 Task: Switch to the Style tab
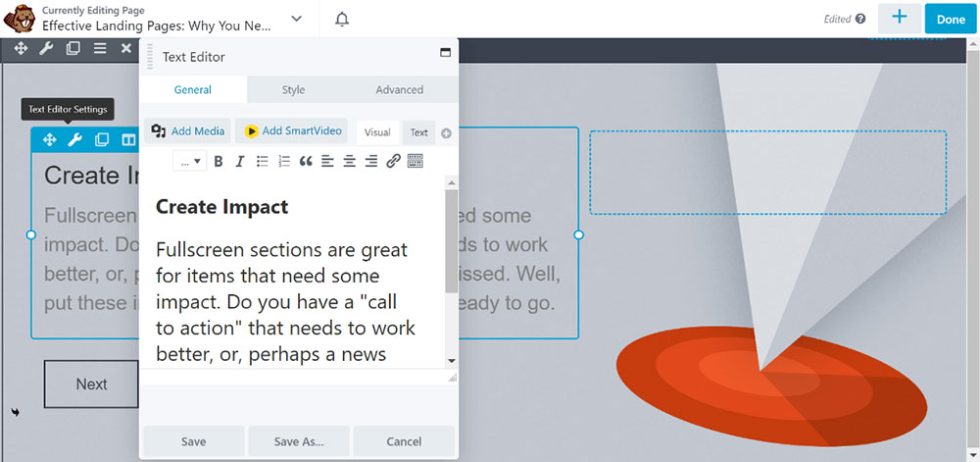point(293,89)
